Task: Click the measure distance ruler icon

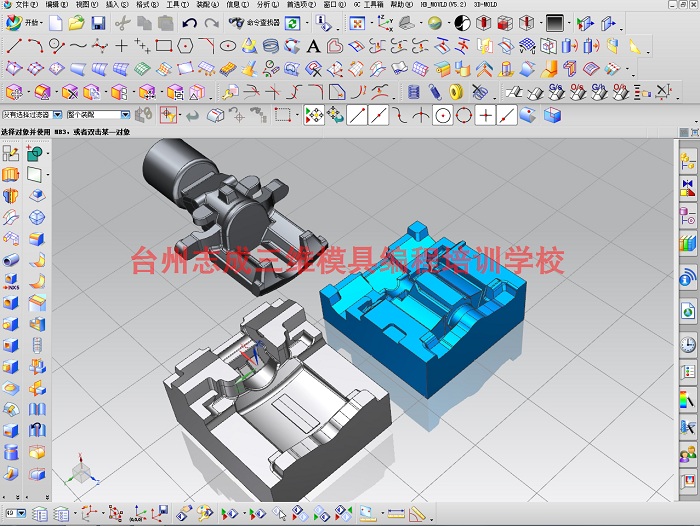Action: [x=396, y=514]
